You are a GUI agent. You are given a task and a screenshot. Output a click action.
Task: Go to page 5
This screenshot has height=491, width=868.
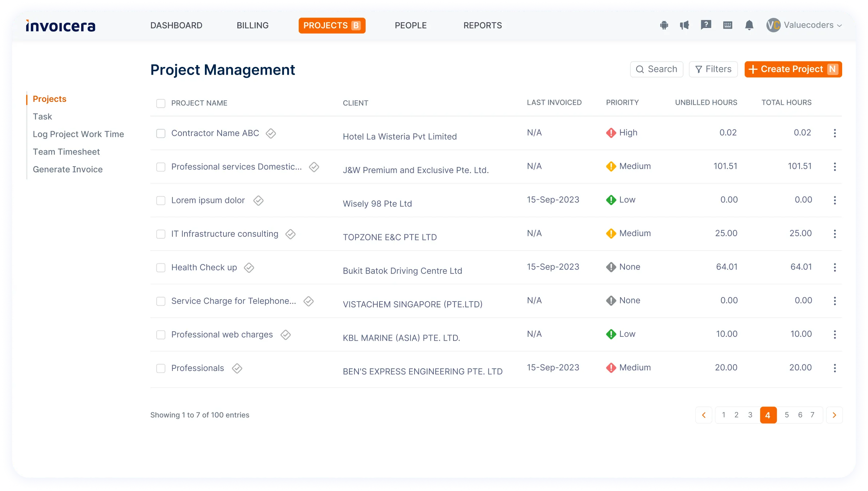tap(787, 415)
